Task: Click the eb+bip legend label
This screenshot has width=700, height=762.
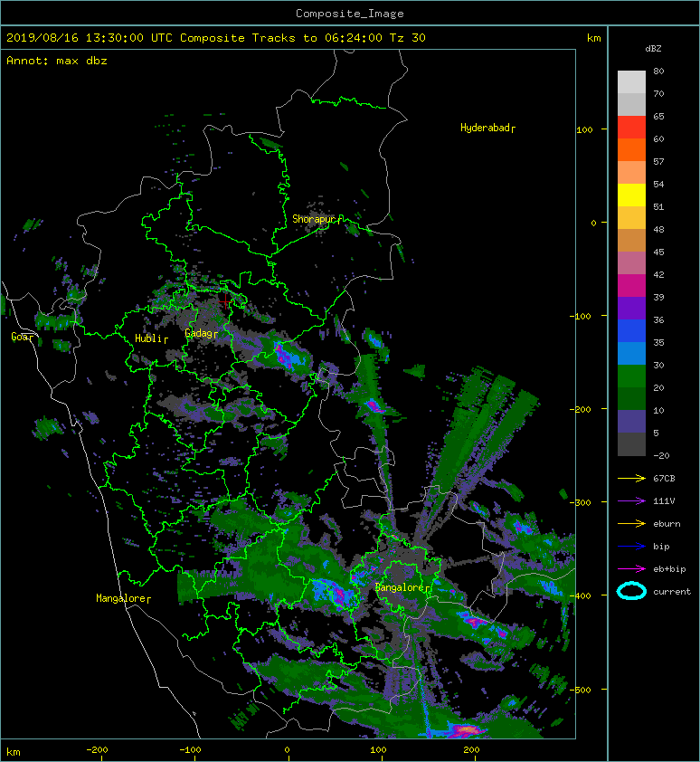Action: [x=669, y=568]
